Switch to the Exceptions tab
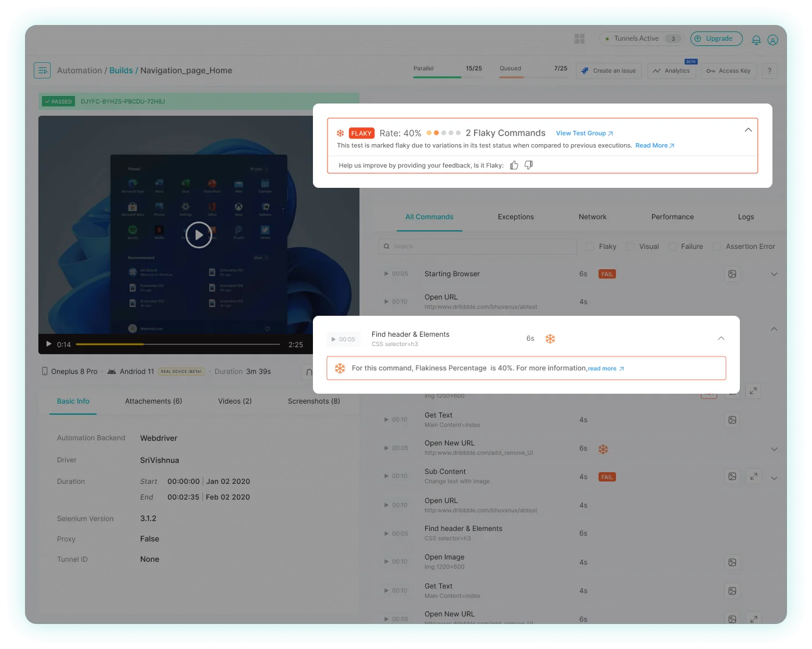812x649 pixels. pyautogui.click(x=515, y=217)
